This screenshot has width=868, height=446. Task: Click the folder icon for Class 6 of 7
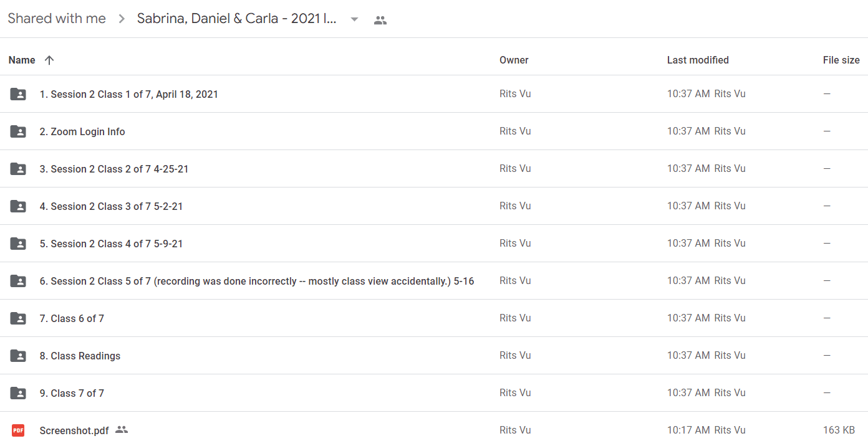click(18, 318)
